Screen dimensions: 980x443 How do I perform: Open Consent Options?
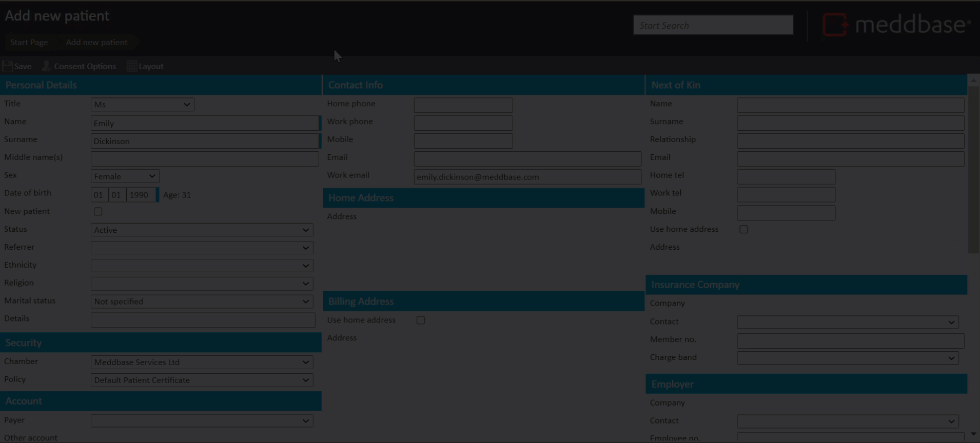coord(85,67)
